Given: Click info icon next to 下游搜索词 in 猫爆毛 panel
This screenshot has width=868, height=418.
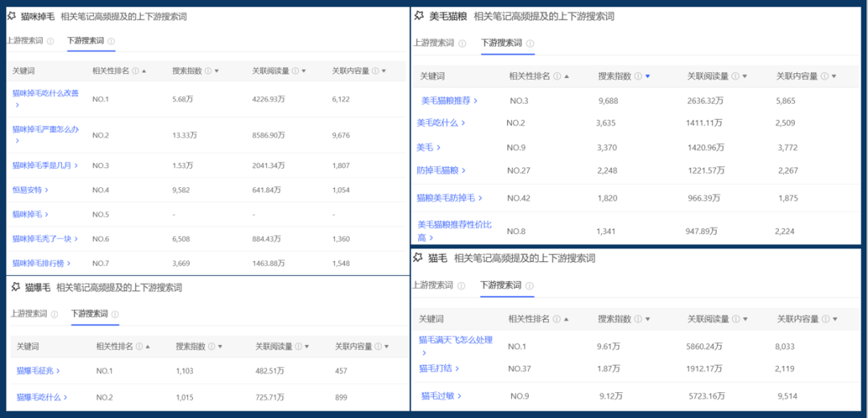Looking at the screenshot, I should [x=115, y=314].
